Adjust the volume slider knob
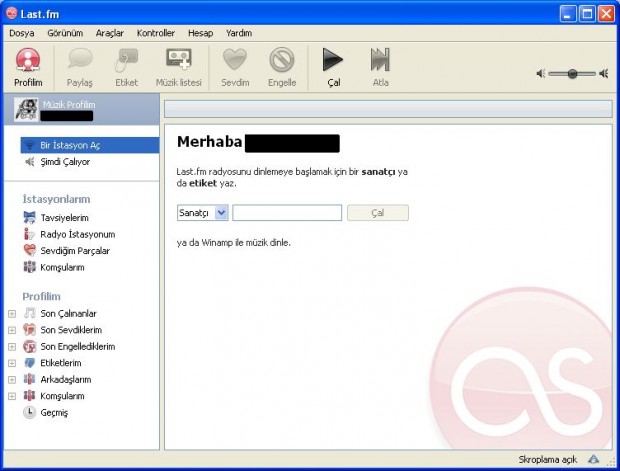The image size is (620, 471). (572, 74)
